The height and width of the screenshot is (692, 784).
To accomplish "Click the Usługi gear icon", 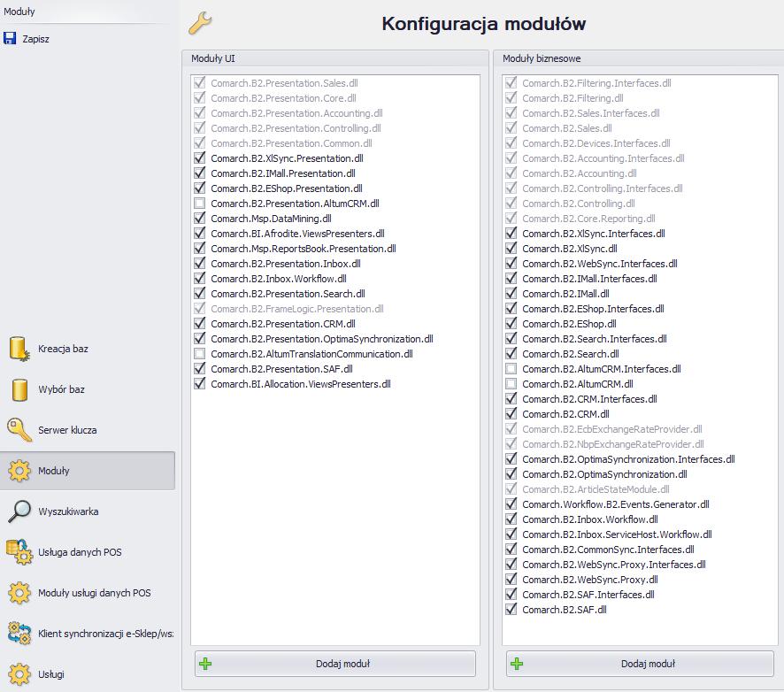I will click(x=19, y=674).
